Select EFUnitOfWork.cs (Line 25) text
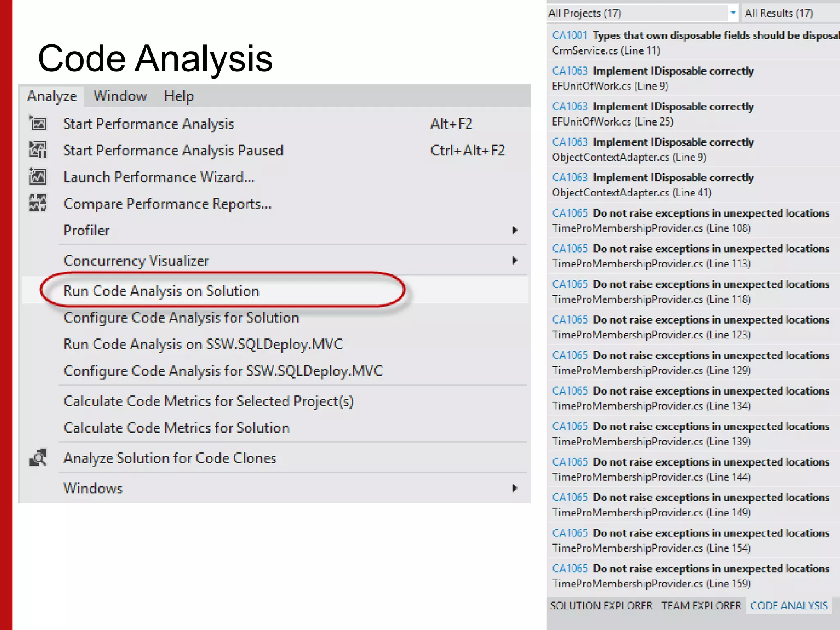 coord(612,121)
